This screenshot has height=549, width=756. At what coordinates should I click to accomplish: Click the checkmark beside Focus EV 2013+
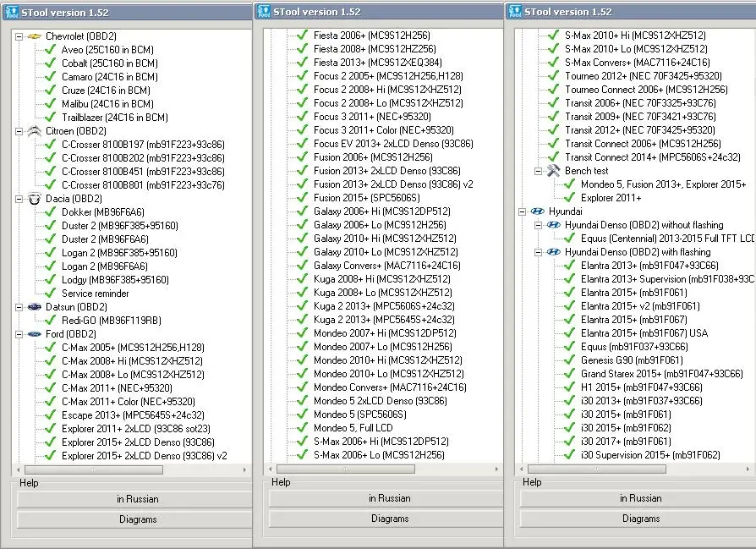302,143
